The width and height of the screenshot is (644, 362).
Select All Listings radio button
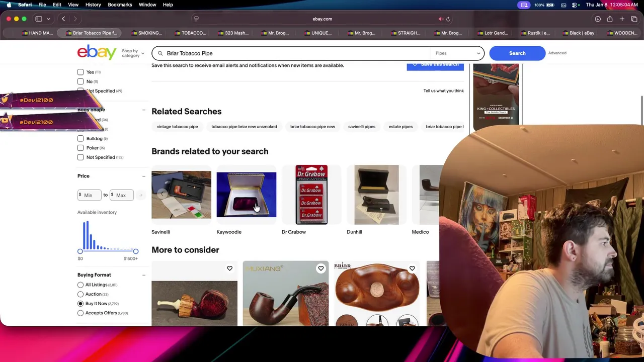tap(80, 285)
